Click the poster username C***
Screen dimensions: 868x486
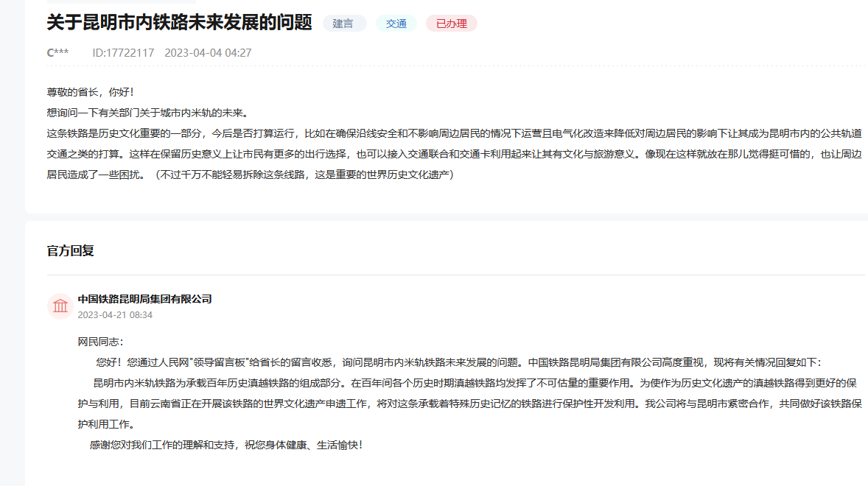coord(57,53)
